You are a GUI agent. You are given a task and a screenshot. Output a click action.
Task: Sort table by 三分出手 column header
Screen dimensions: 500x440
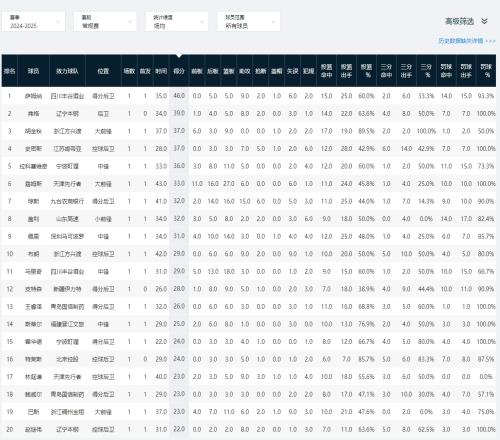(406, 71)
